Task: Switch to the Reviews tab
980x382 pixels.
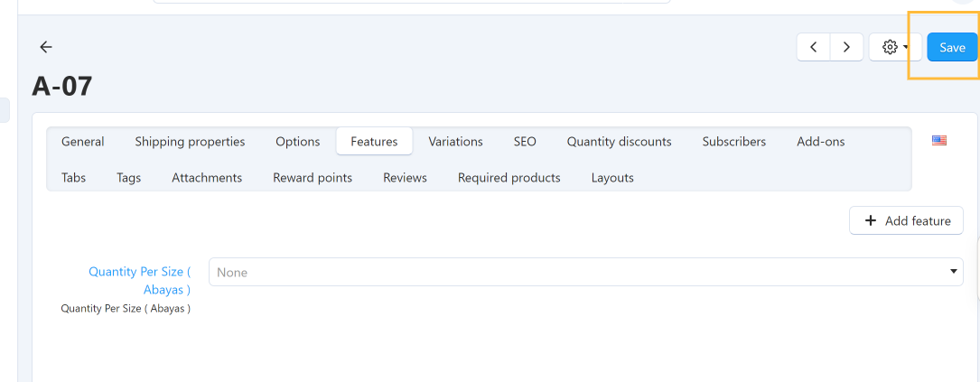Action: click(405, 178)
